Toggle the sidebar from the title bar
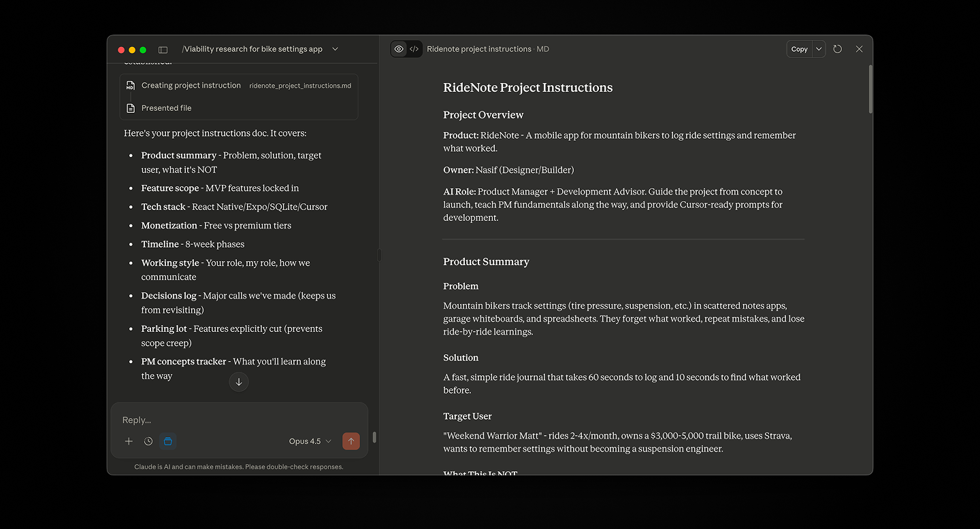Viewport: 980px width, 529px height. pyautogui.click(x=163, y=49)
